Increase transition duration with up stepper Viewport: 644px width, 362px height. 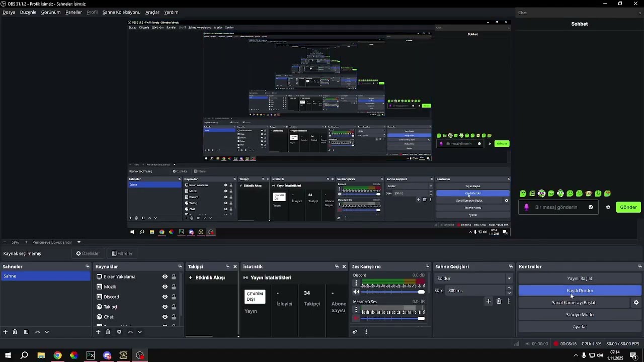(509, 288)
